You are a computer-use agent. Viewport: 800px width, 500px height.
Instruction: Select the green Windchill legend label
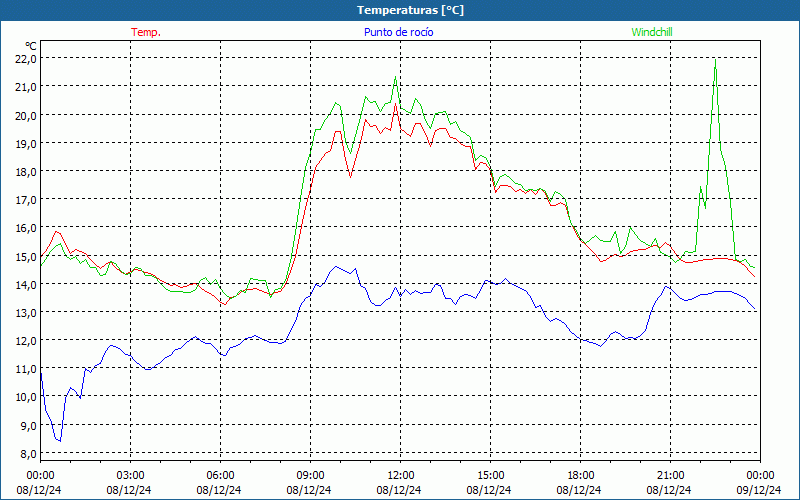(x=652, y=32)
